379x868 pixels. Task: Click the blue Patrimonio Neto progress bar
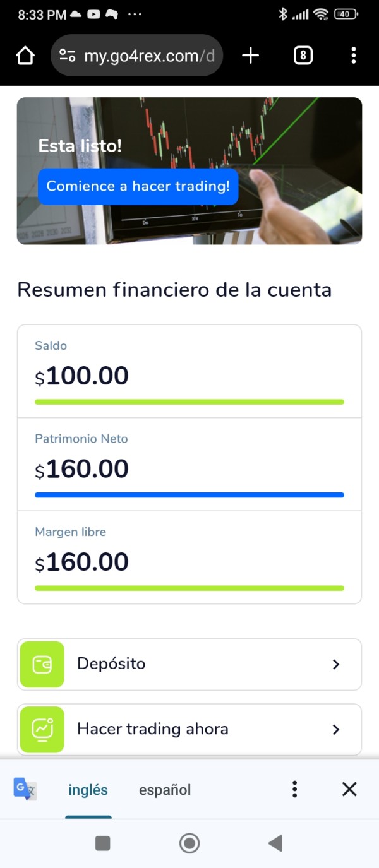click(x=189, y=495)
